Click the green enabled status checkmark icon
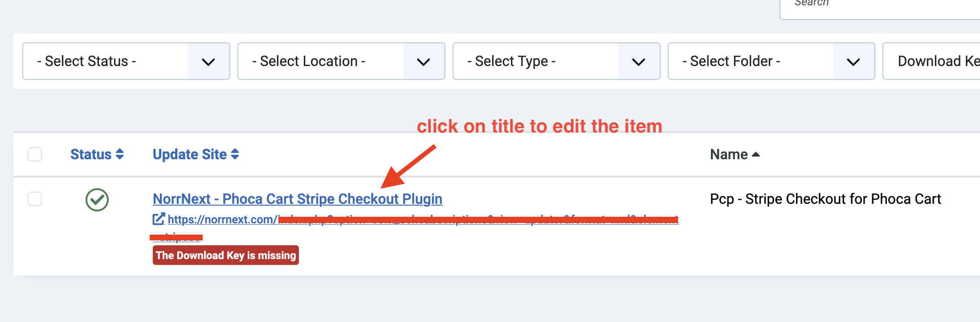 pos(97,199)
